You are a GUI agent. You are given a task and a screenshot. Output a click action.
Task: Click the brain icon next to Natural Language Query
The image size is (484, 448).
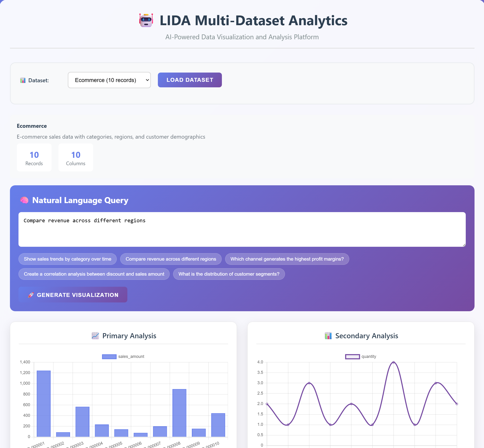coord(24,200)
